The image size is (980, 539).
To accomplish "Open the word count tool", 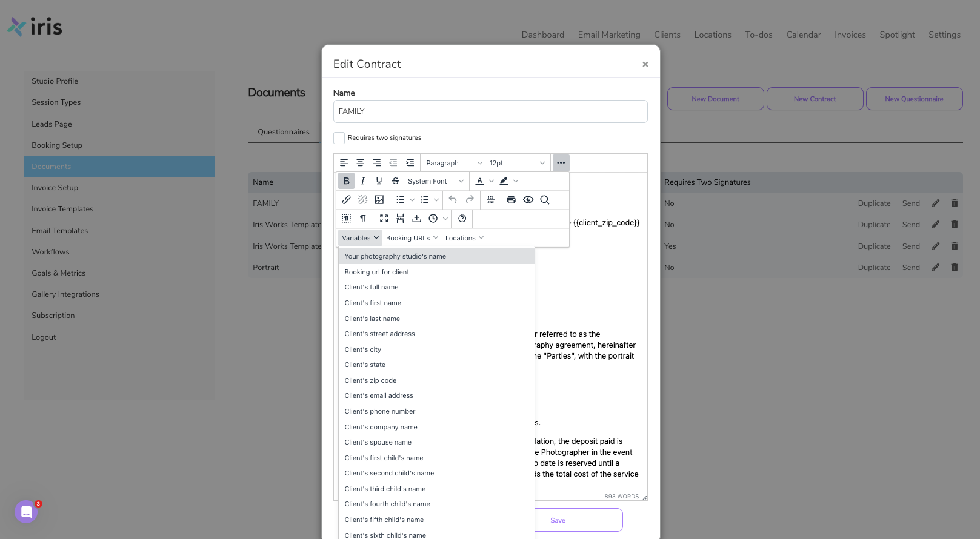I will click(x=491, y=200).
